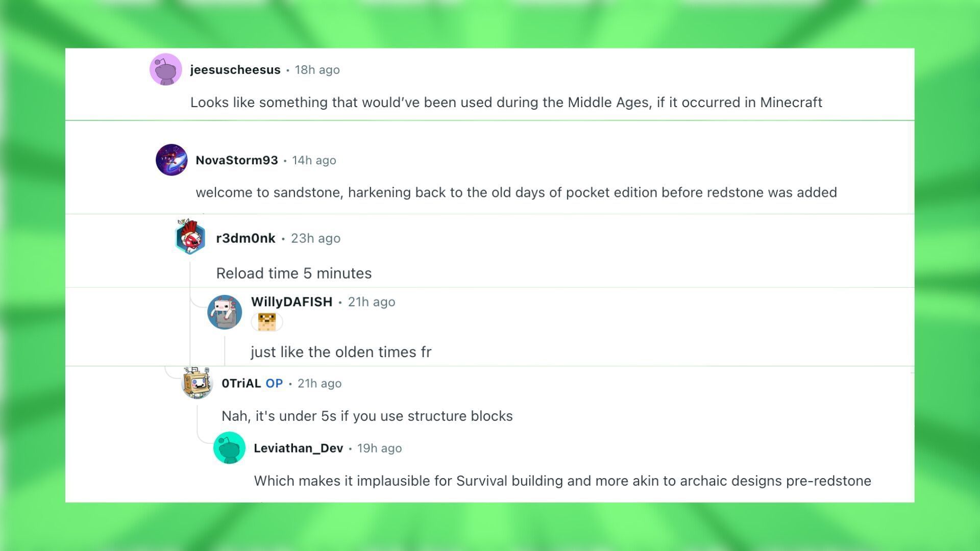Click the blue OP badge
Image resolution: width=980 pixels, height=551 pixels.
(x=274, y=384)
